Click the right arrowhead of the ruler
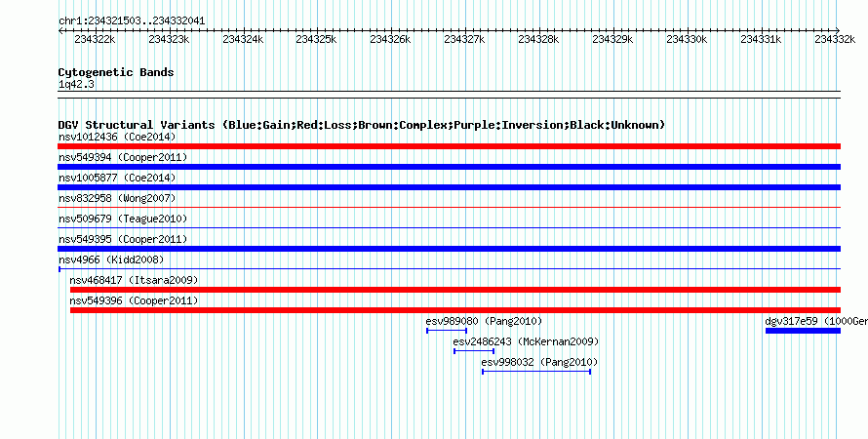This screenshot has height=439, width=868. [838, 31]
